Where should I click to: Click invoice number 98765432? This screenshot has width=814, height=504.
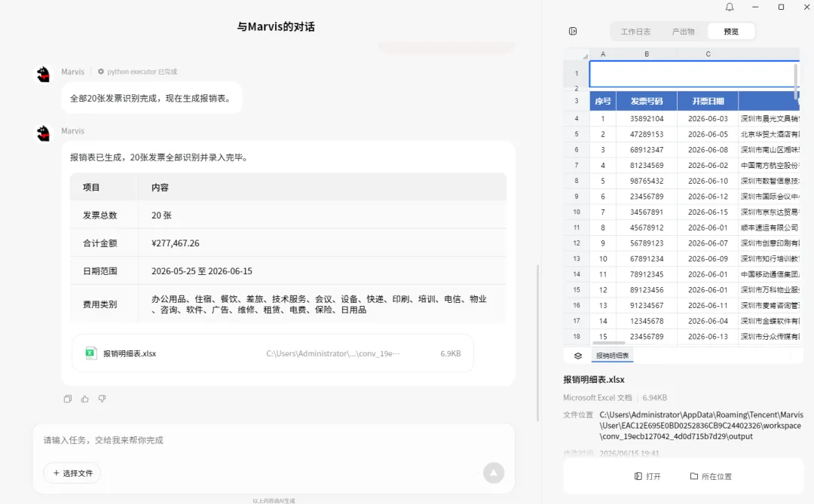point(647,181)
